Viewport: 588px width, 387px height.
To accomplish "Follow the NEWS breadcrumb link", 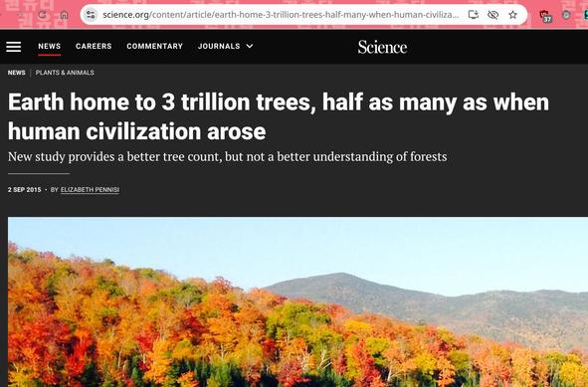I will (x=17, y=73).
